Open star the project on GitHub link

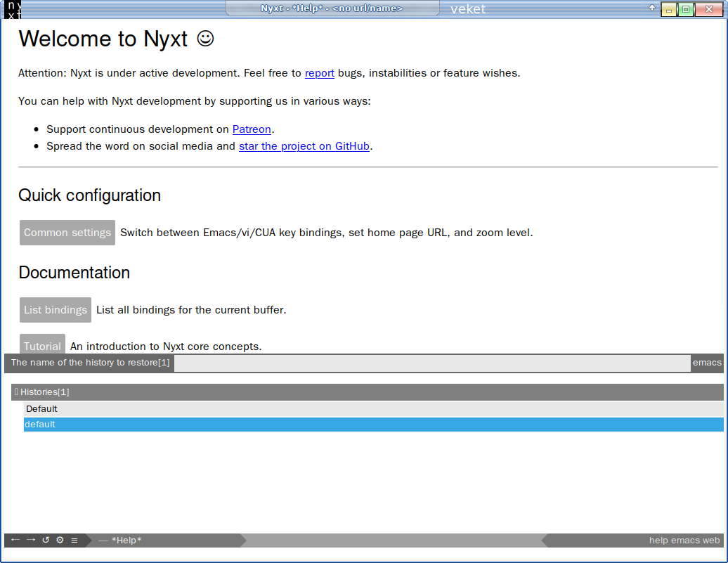[x=304, y=146]
